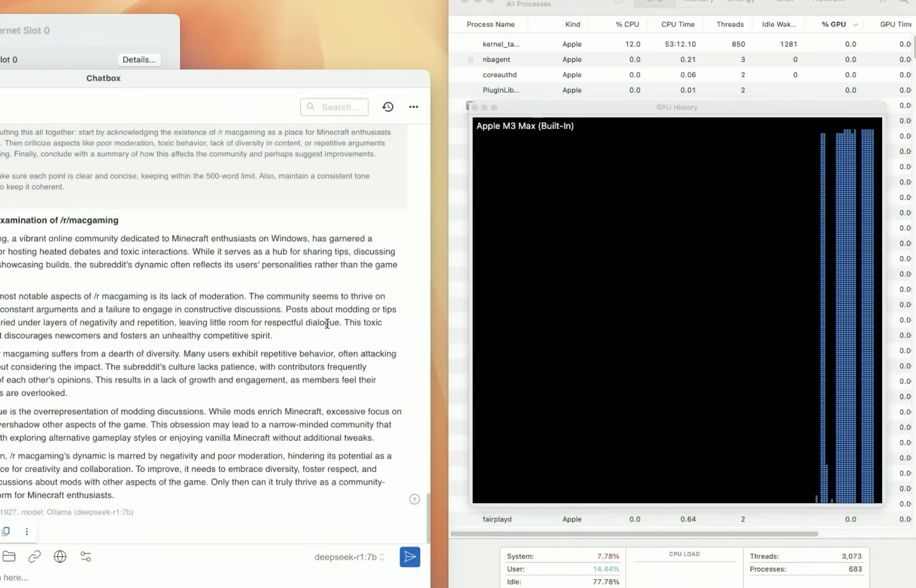
Task: Send the message with the blue arrow button
Action: coord(410,557)
